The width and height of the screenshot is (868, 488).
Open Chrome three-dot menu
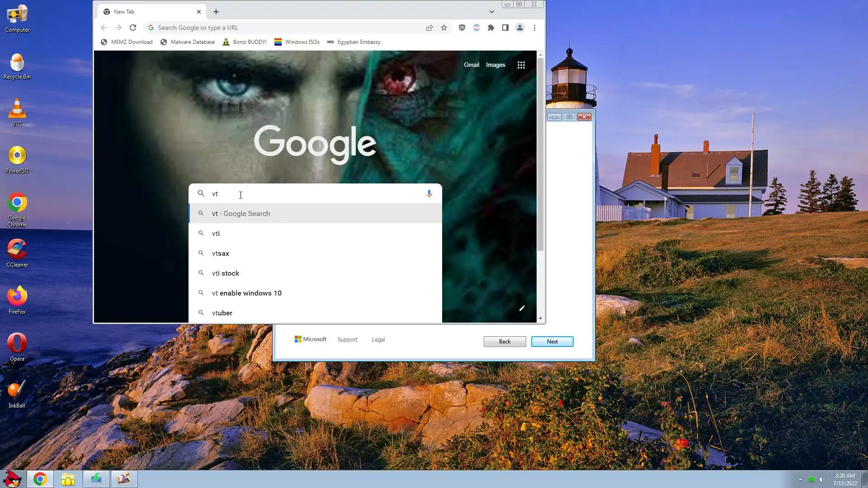point(534,28)
